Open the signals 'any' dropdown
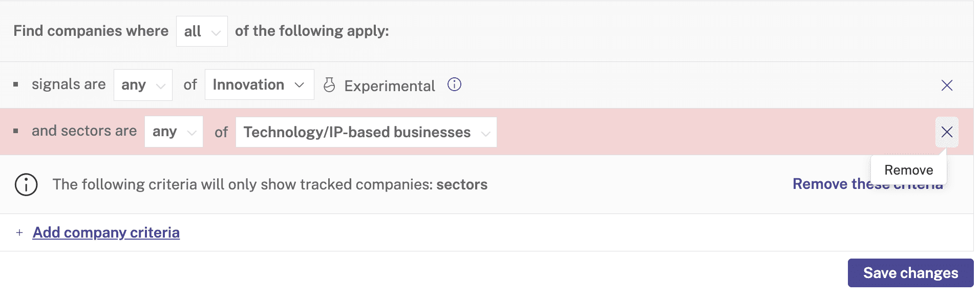Screen dimensions: 980x298 point(143,84)
